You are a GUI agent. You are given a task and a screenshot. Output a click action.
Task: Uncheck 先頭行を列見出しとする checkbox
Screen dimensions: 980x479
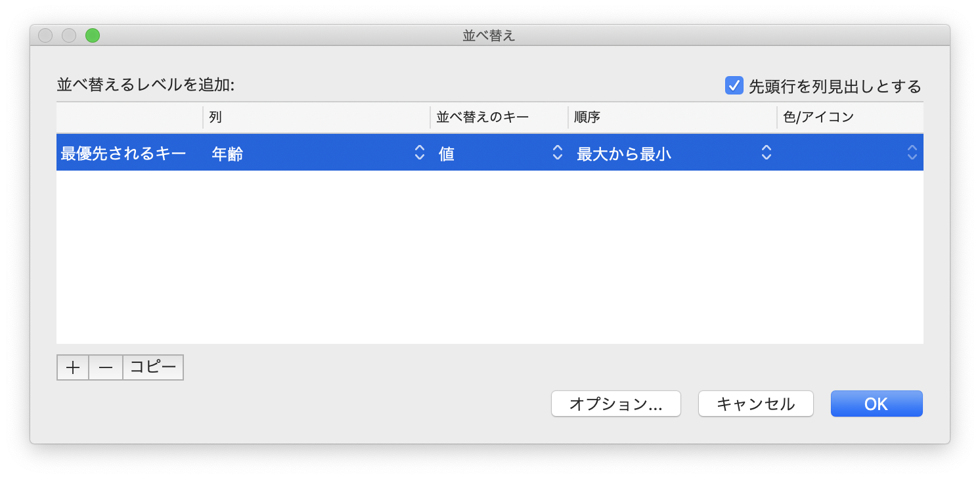coord(734,85)
